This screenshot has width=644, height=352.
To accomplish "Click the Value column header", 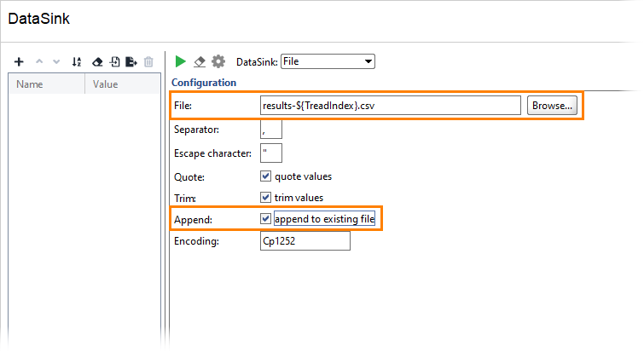I will (x=123, y=84).
